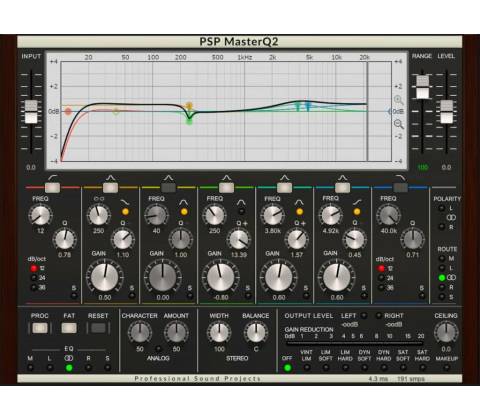This screenshot has width=480, height=420.
Task: Select 36 dB/oct for the high-pass filter
Action: click(x=34, y=287)
